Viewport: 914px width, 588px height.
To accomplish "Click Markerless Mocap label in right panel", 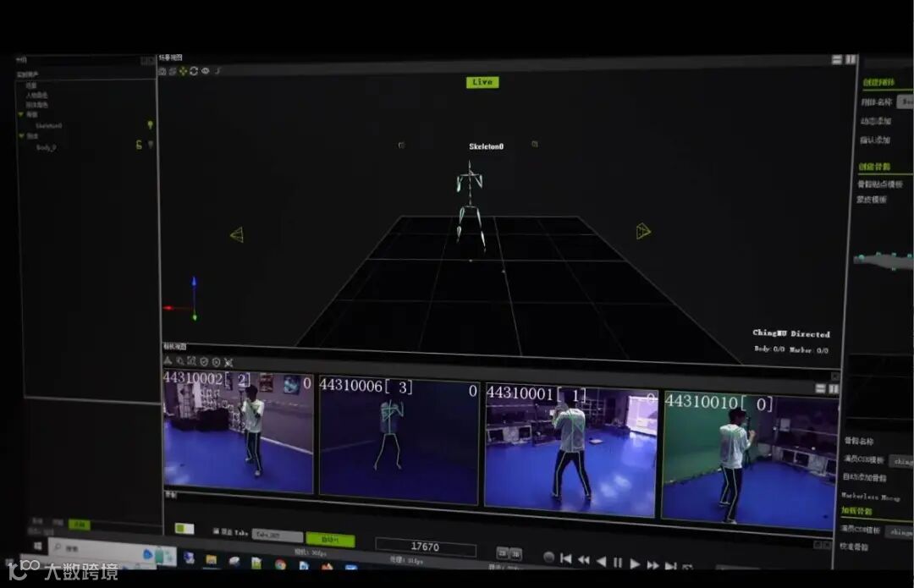I will click(x=870, y=497).
